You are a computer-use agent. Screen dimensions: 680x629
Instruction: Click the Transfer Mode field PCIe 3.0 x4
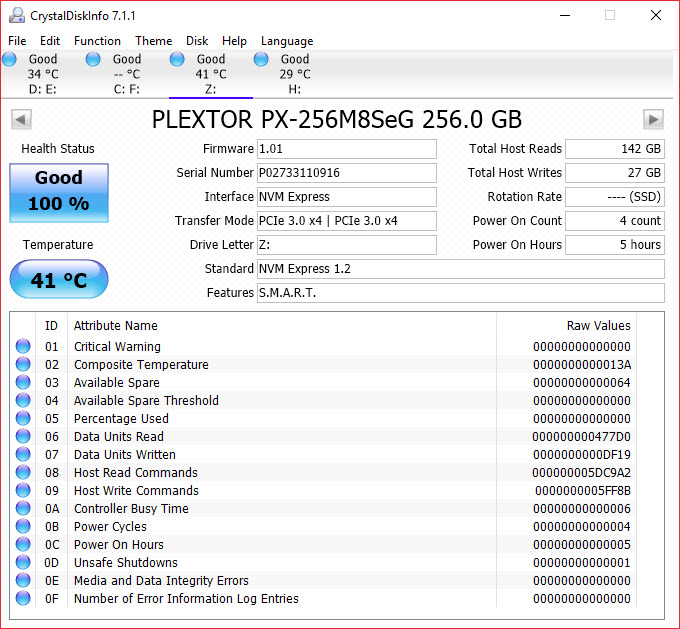point(347,221)
